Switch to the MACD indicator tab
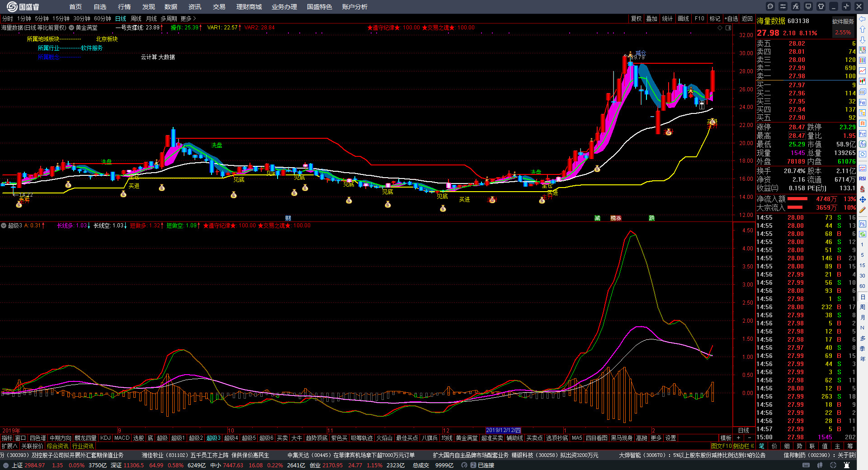The width and height of the screenshot is (868, 470). [122, 438]
